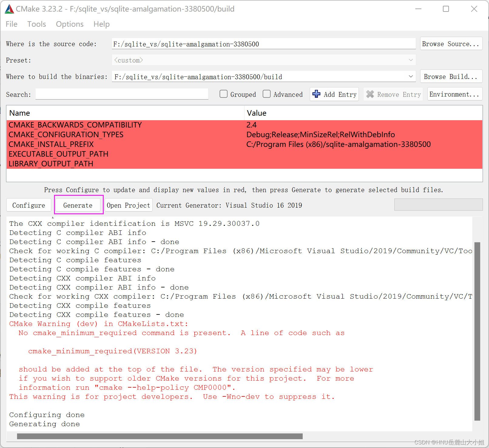Click the Browse Build button
This screenshot has height=448, width=489.
pos(451,76)
